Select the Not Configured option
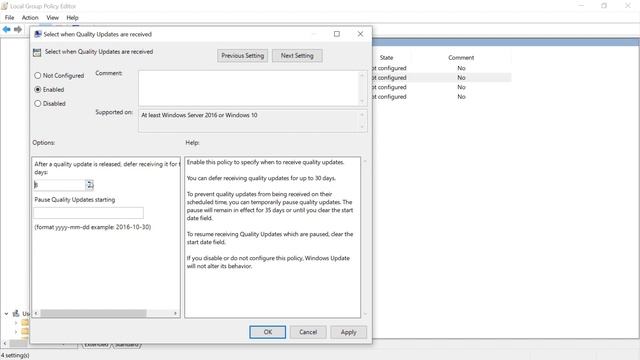The width and height of the screenshot is (640, 360). pyautogui.click(x=59, y=76)
